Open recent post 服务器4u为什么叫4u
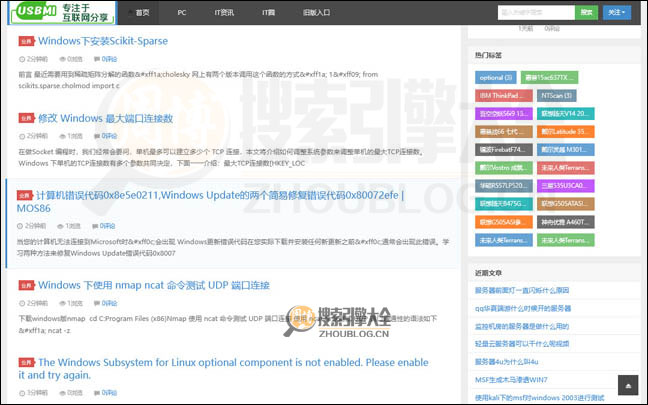 click(507, 362)
